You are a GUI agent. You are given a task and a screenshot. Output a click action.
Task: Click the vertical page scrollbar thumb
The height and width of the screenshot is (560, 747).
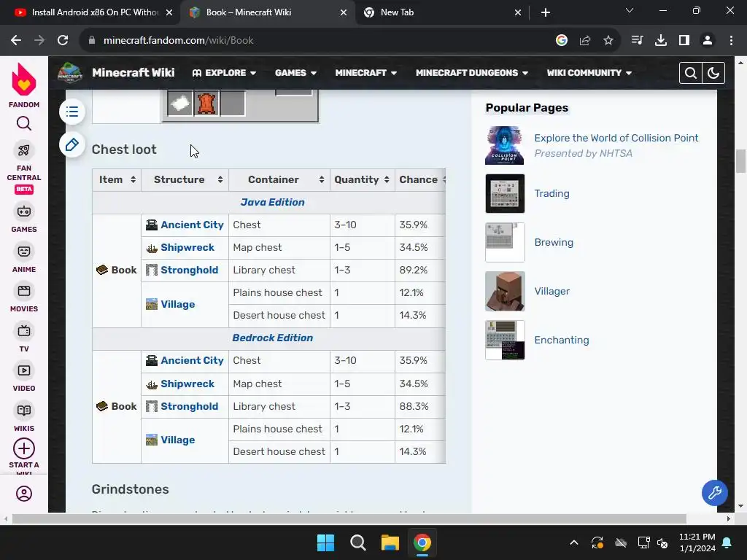point(740,161)
